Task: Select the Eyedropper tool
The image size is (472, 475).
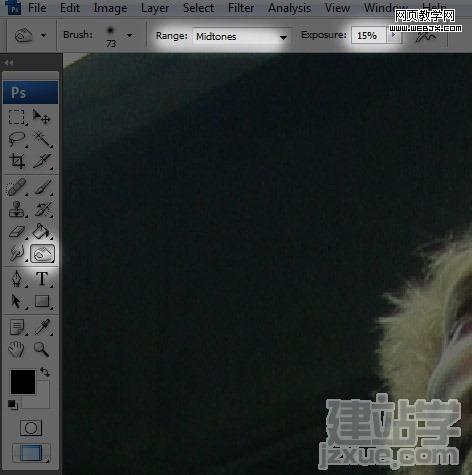Action: tap(42, 327)
